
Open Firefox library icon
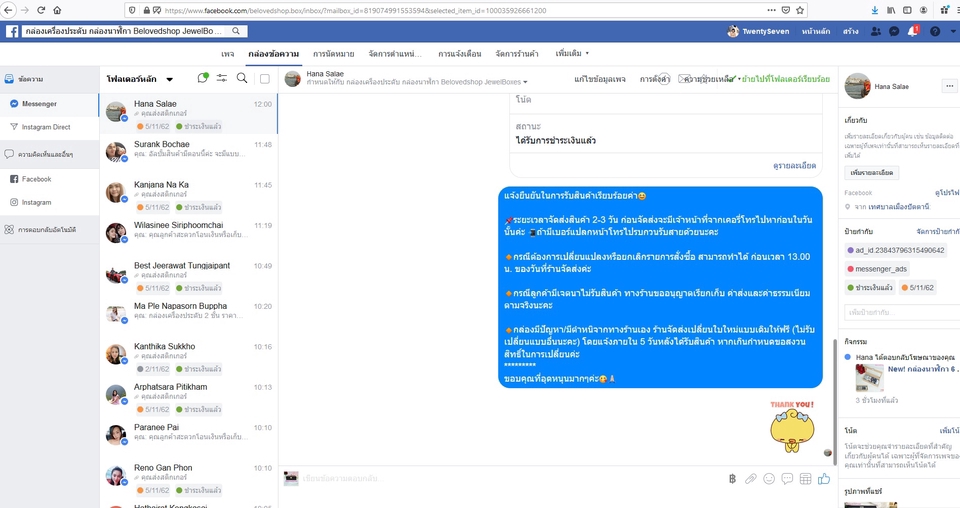(x=891, y=10)
